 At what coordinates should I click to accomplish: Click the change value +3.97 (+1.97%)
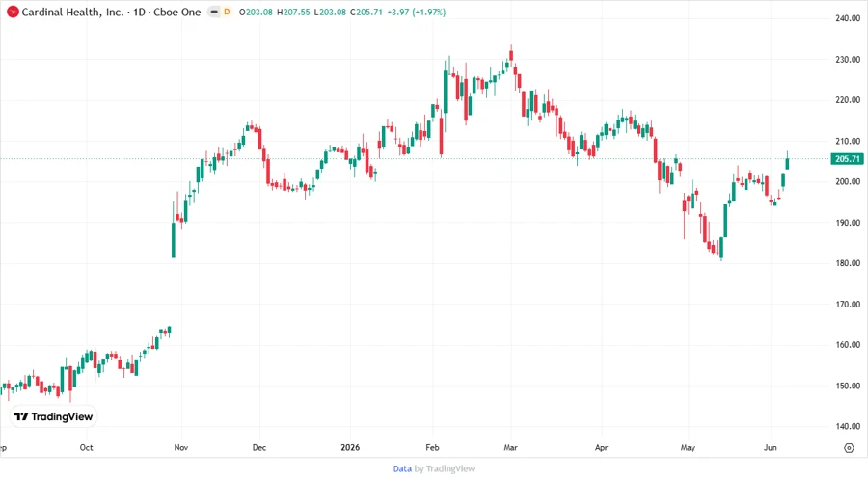click(417, 13)
